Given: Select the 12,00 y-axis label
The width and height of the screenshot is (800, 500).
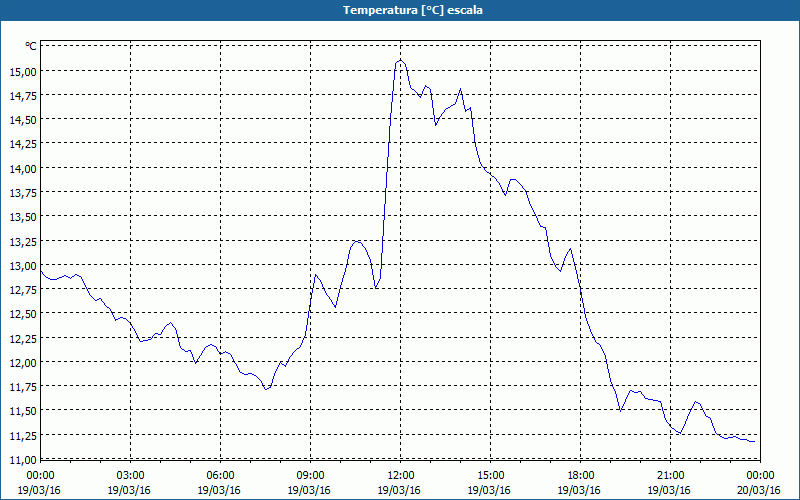Looking at the screenshot, I should coord(23,362).
